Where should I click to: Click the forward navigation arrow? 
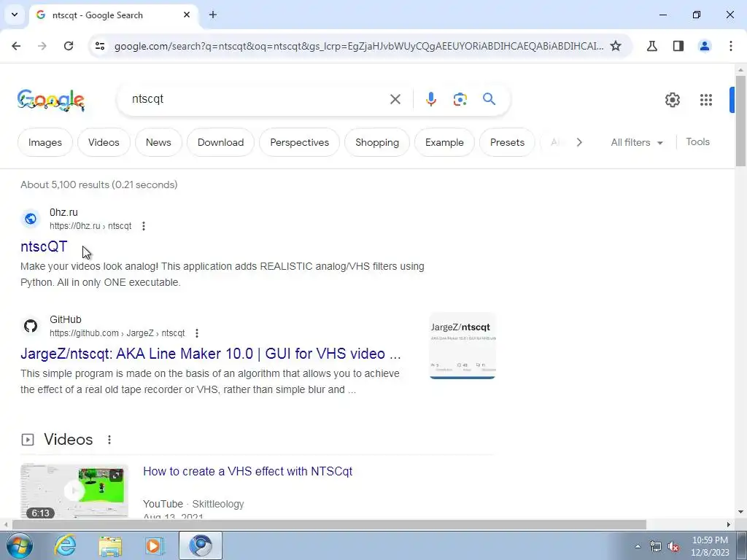(x=42, y=46)
